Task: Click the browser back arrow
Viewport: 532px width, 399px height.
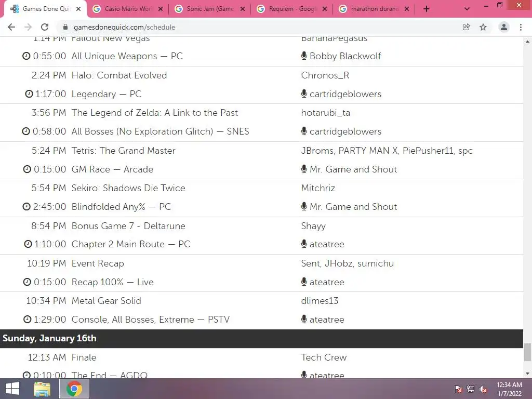Action: tap(11, 27)
